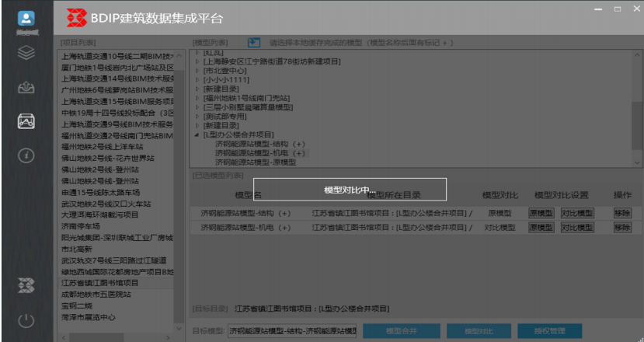Select the model picture icon in sidebar
The width and height of the screenshot is (644, 342).
[26, 121]
